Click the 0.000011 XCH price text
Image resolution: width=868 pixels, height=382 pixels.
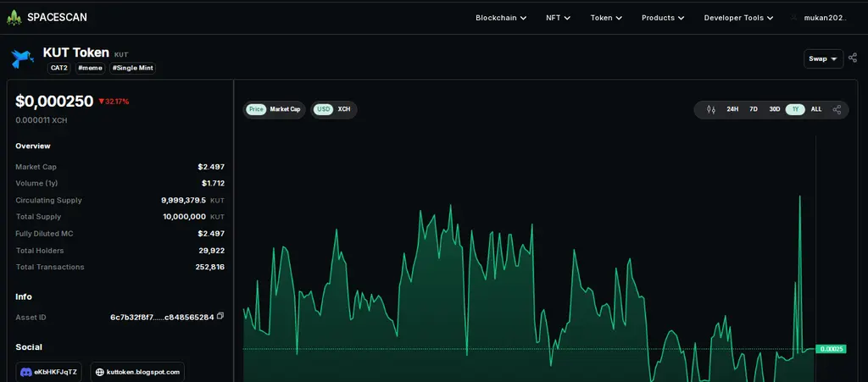pos(41,120)
